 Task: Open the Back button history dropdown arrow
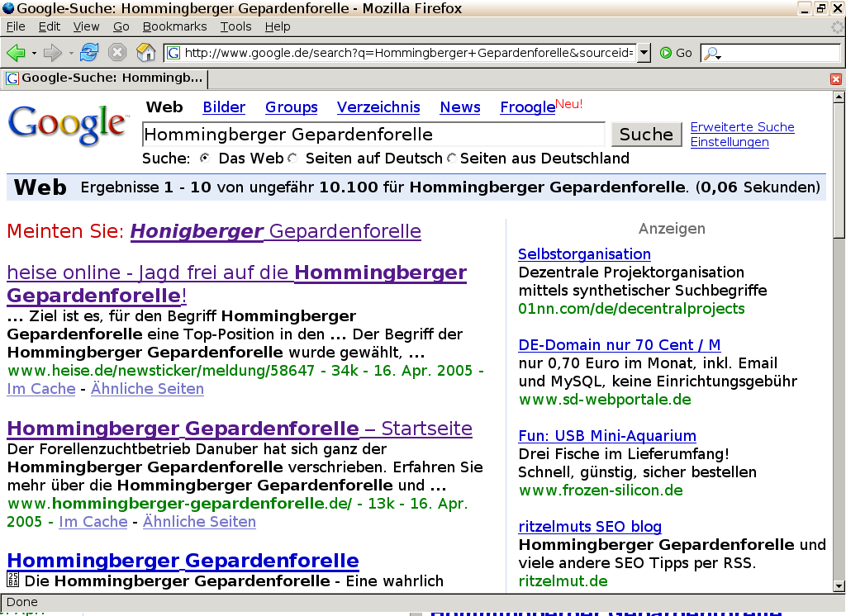34,53
